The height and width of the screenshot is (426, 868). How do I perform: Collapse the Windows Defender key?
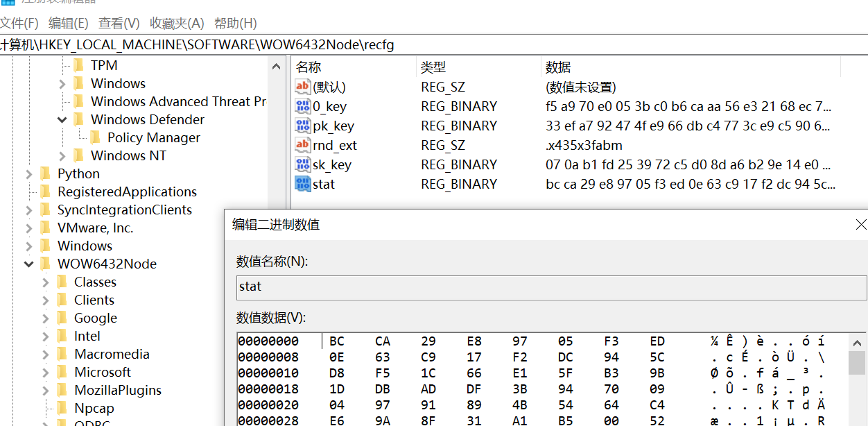(62, 120)
